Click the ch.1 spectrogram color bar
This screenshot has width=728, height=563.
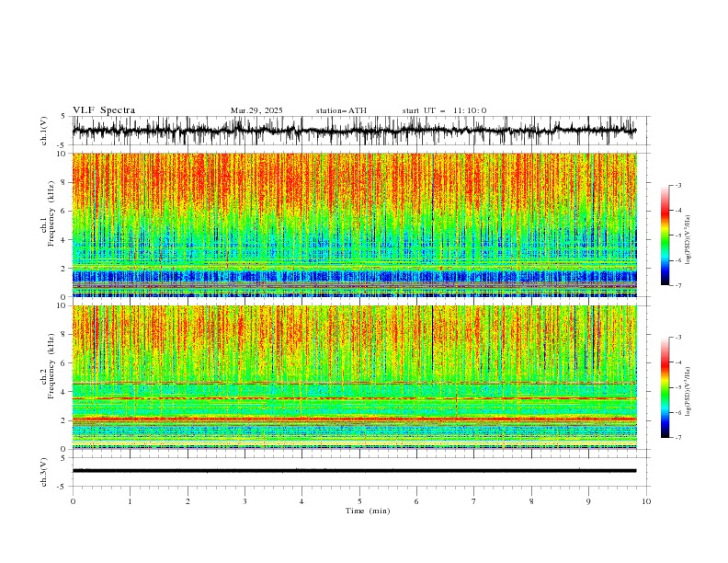point(665,236)
